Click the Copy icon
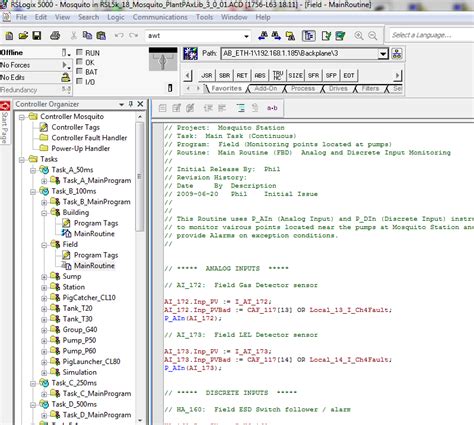Screen dimensions: 474x425 (x=87, y=36)
